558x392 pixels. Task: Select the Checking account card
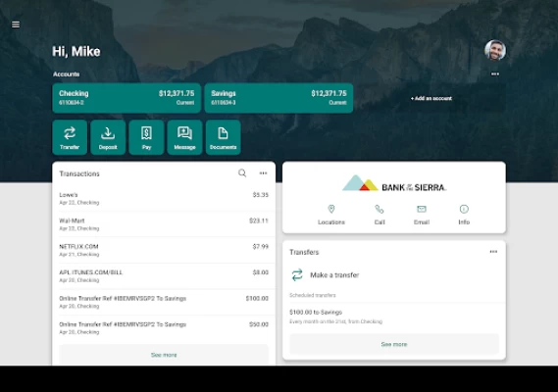127,98
